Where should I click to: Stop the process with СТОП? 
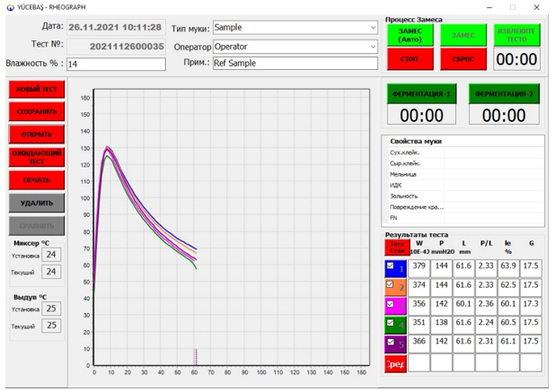click(x=410, y=59)
